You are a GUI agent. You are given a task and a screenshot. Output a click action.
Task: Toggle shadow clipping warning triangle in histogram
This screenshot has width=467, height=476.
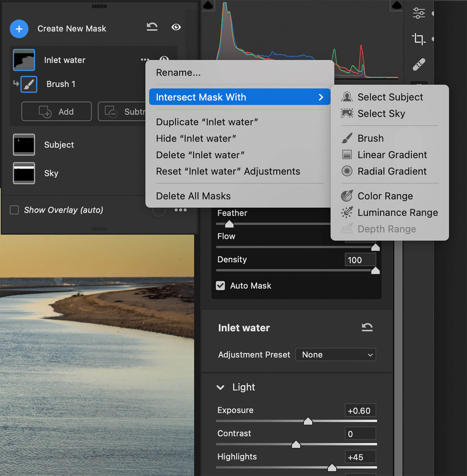click(208, 5)
